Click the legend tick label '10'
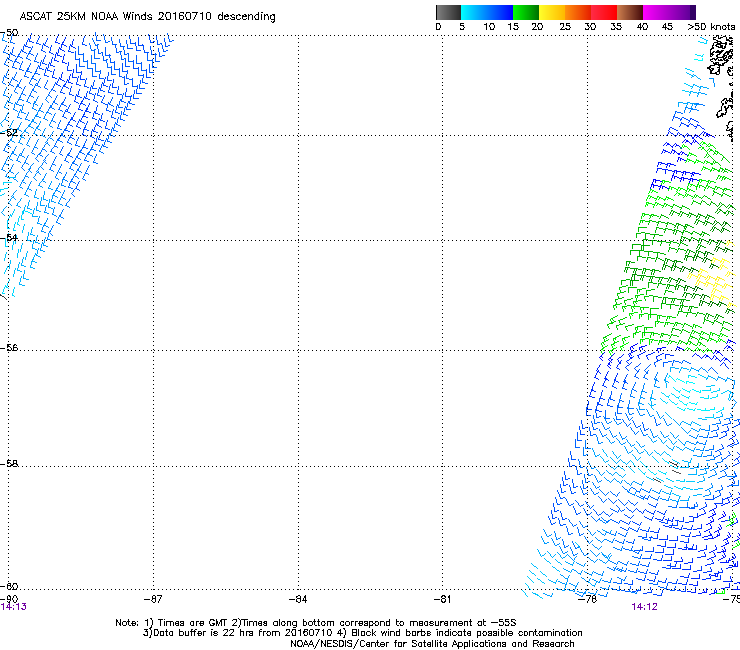Image resolution: width=740 pixels, height=650 pixels. point(489,27)
